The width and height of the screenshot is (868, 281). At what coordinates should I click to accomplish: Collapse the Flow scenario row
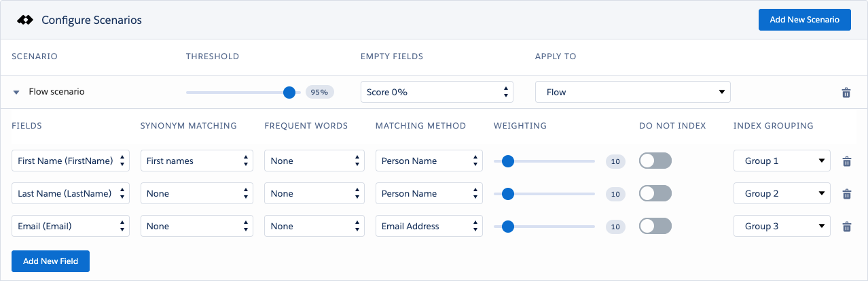click(x=16, y=92)
